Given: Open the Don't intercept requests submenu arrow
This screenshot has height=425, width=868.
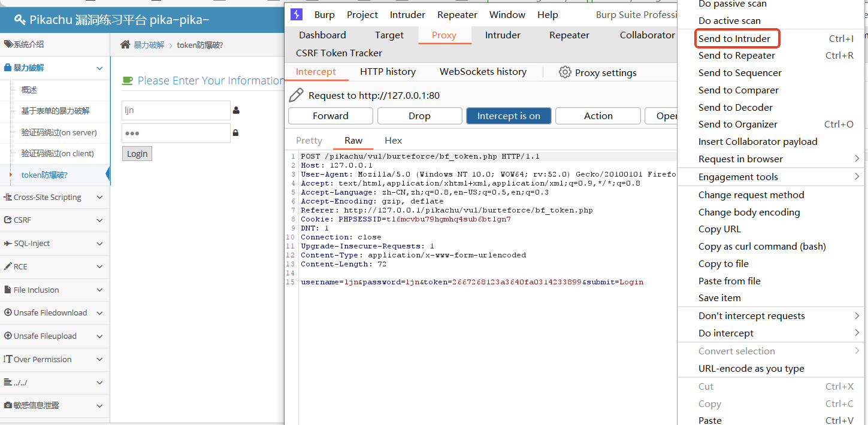Looking at the screenshot, I should [857, 315].
